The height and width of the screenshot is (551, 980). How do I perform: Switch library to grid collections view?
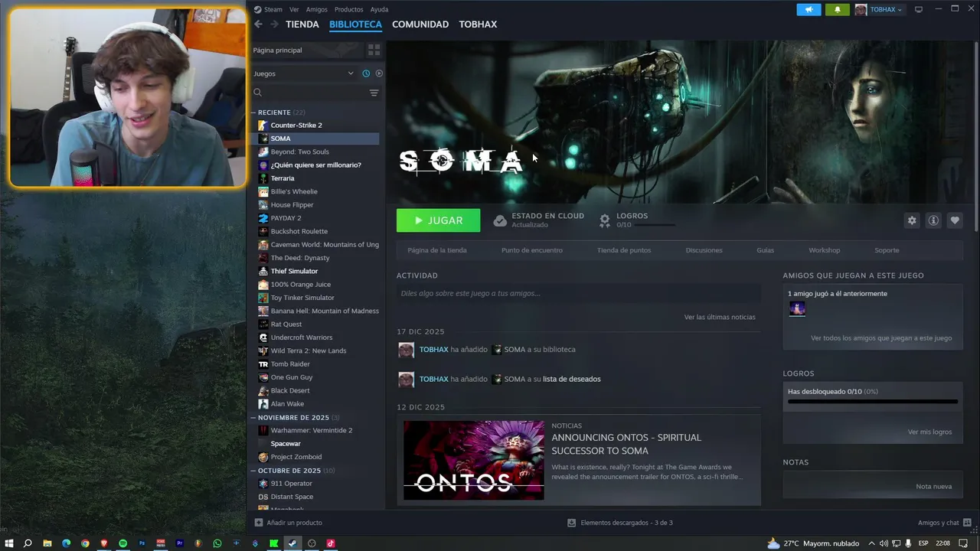pyautogui.click(x=374, y=50)
